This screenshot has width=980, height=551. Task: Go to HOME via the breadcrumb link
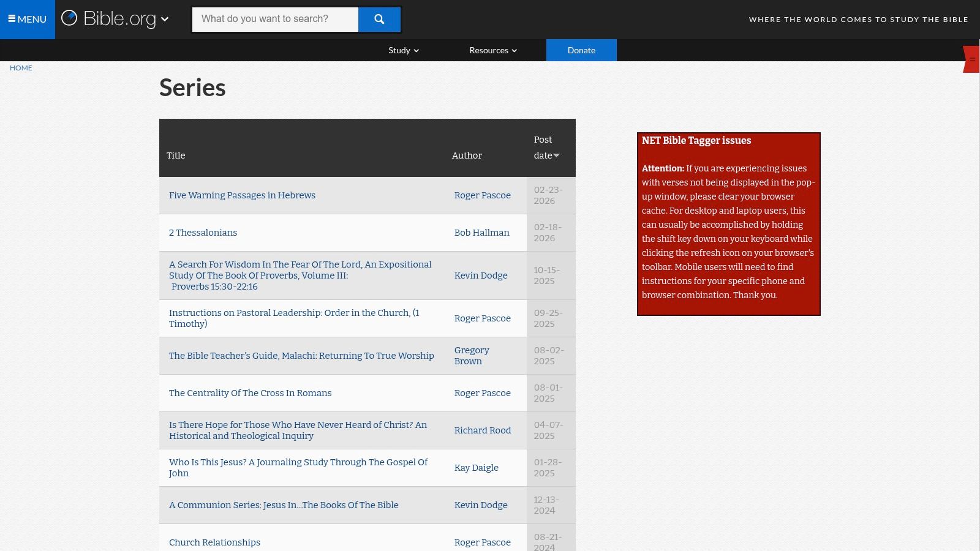pyautogui.click(x=21, y=68)
